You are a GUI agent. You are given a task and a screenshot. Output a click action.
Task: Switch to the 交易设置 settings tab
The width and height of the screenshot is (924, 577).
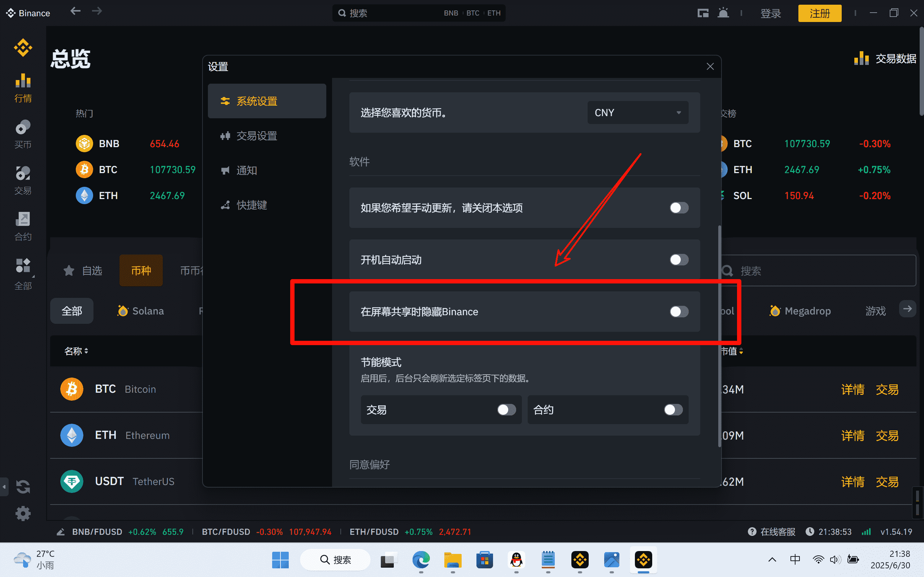tap(257, 136)
